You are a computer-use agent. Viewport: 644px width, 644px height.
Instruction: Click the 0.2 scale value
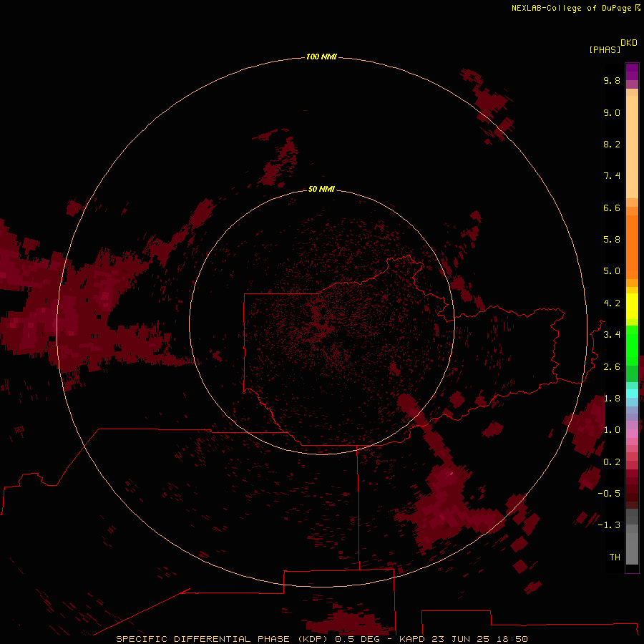612,462
